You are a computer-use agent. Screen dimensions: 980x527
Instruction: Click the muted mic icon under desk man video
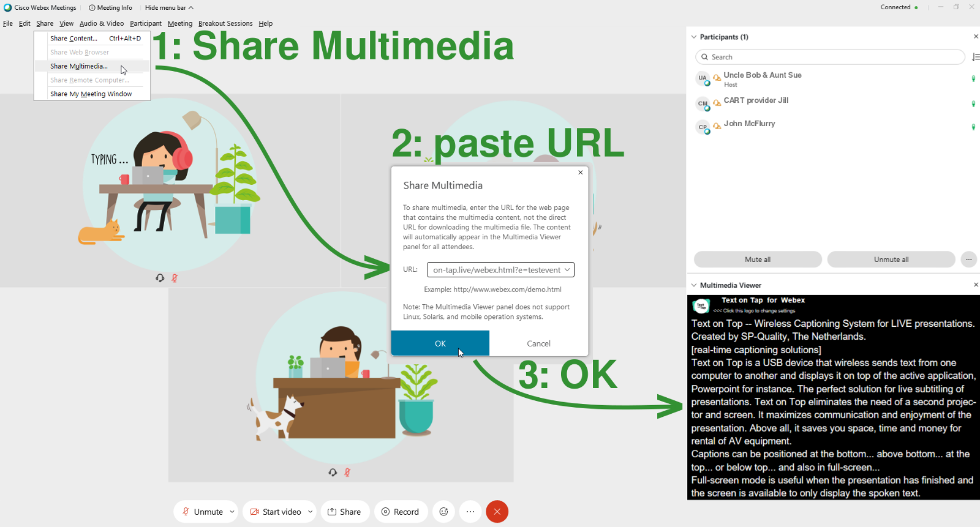[x=347, y=473]
